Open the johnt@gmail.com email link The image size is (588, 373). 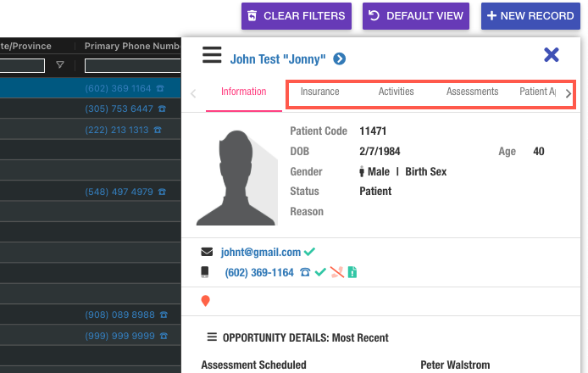pyautogui.click(x=261, y=252)
